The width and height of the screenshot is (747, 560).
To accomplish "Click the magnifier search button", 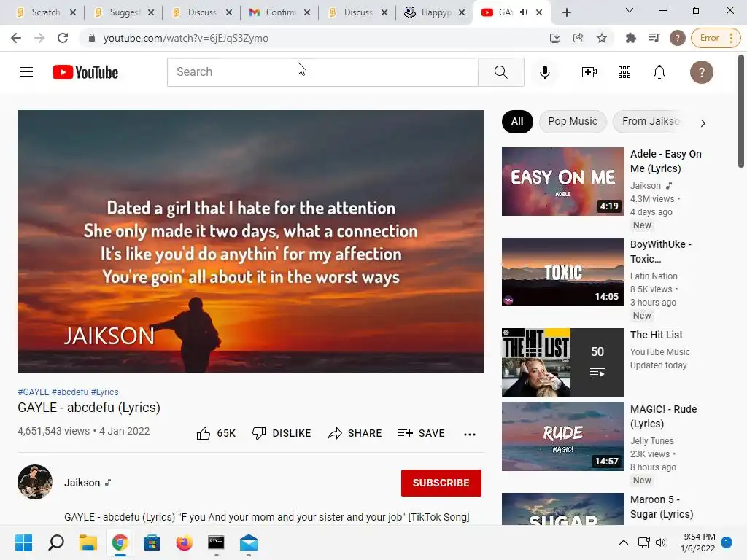I will tap(500, 72).
